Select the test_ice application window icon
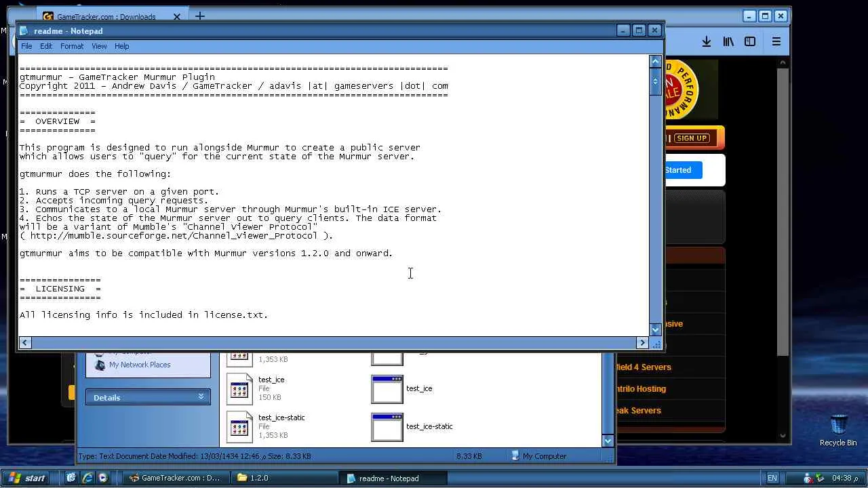This screenshot has height=488, width=868. tap(387, 389)
